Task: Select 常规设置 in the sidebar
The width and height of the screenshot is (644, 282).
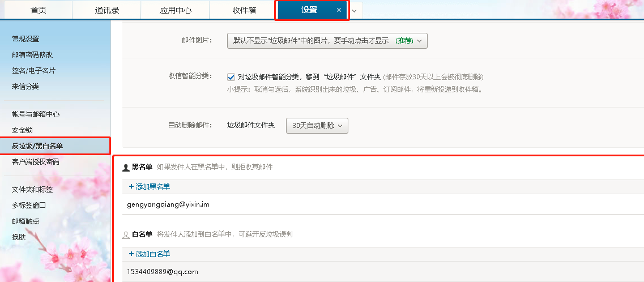Action: [x=25, y=39]
